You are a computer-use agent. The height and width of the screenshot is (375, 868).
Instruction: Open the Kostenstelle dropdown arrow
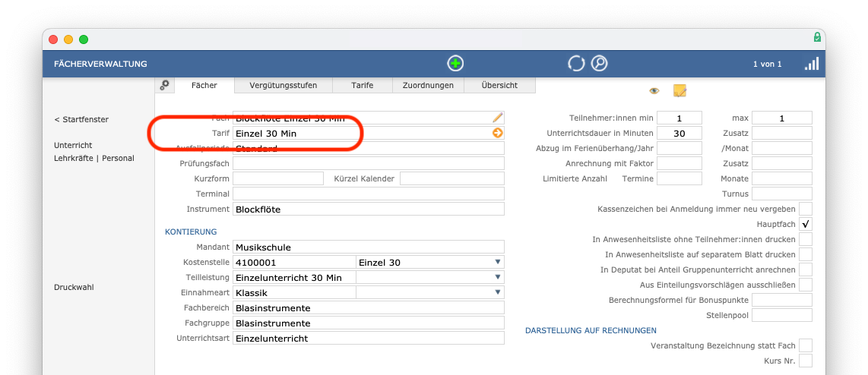(x=497, y=262)
